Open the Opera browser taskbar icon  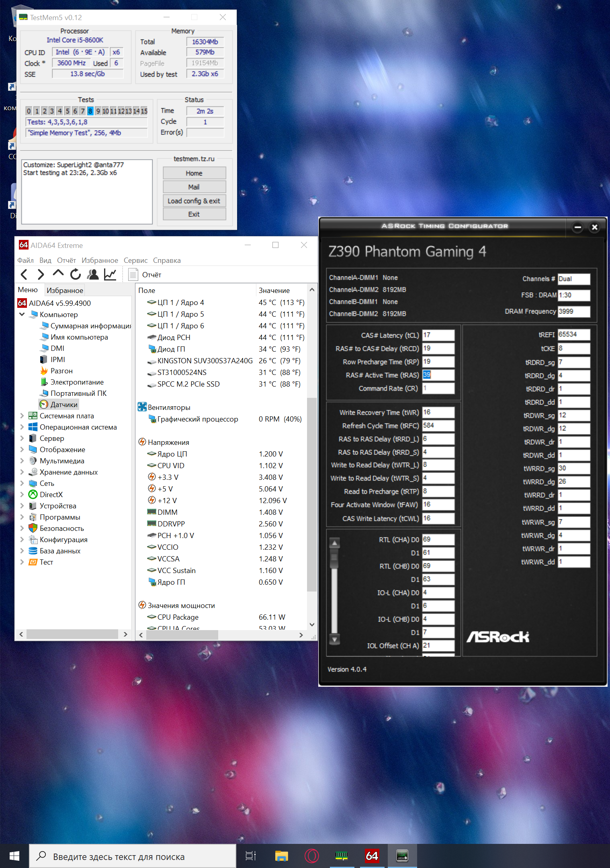311,856
